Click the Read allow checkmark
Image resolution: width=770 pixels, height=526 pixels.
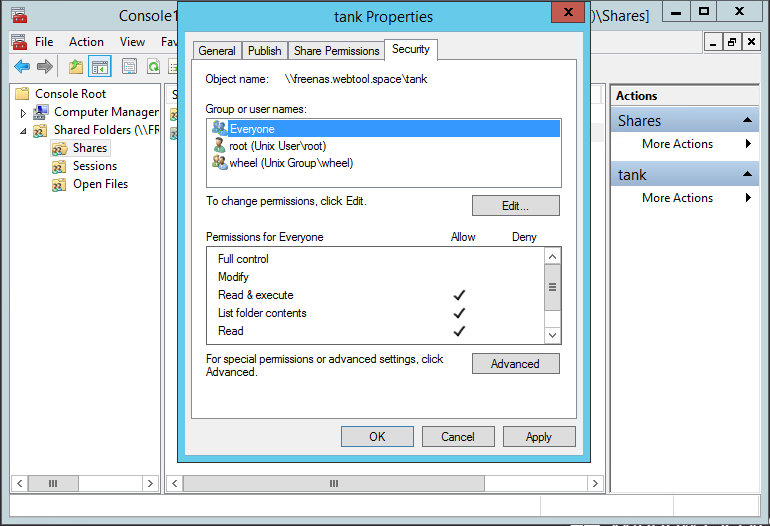pos(459,331)
